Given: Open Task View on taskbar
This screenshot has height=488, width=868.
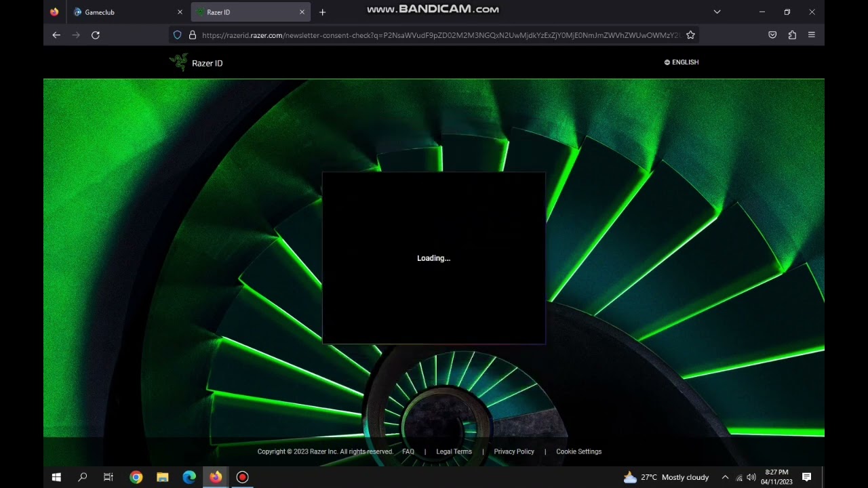Looking at the screenshot, I should pos(108,477).
